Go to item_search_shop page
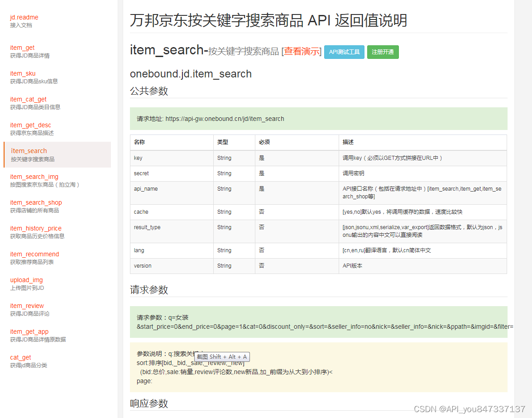 pos(36,202)
